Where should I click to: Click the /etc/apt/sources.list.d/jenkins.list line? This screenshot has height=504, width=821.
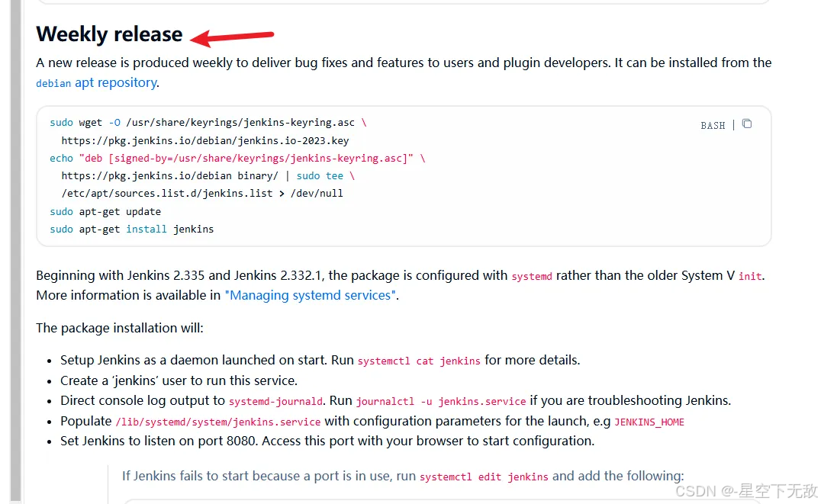pos(202,193)
